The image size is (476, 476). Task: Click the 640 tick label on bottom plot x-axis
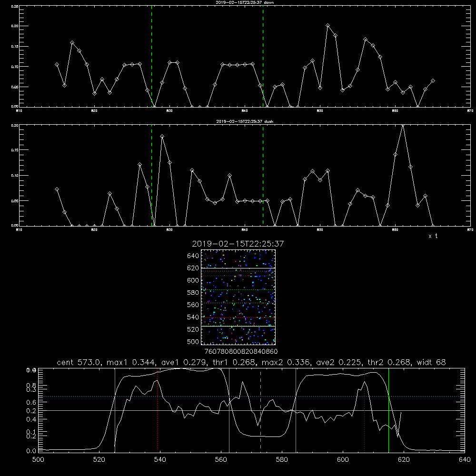[465, 459]
